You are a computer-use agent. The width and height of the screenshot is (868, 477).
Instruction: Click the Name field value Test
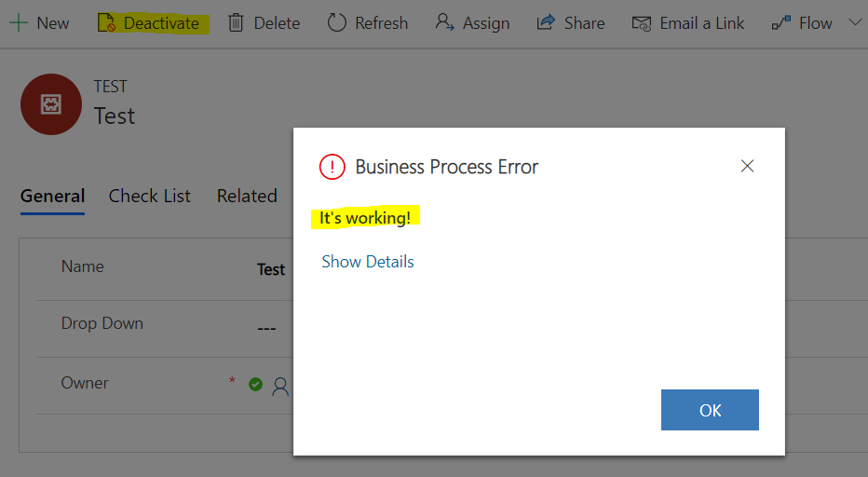(x=271, y=269)
